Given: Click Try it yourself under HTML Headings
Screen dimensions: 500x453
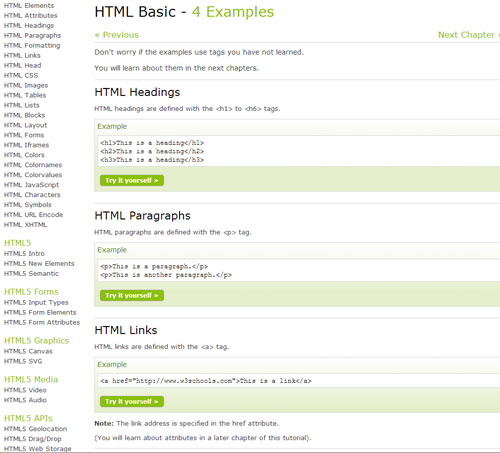Looking at the screenshot, I should [x=132, y=180].
